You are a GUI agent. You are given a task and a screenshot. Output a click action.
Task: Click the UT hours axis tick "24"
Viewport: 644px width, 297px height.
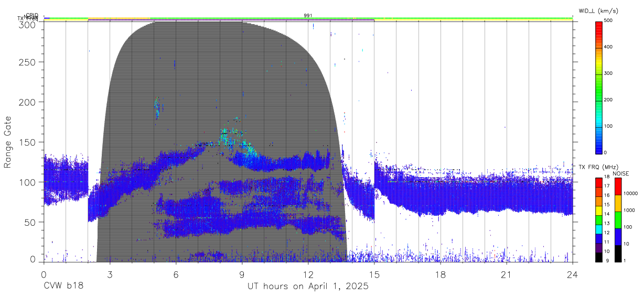click(x=572, y=274)
